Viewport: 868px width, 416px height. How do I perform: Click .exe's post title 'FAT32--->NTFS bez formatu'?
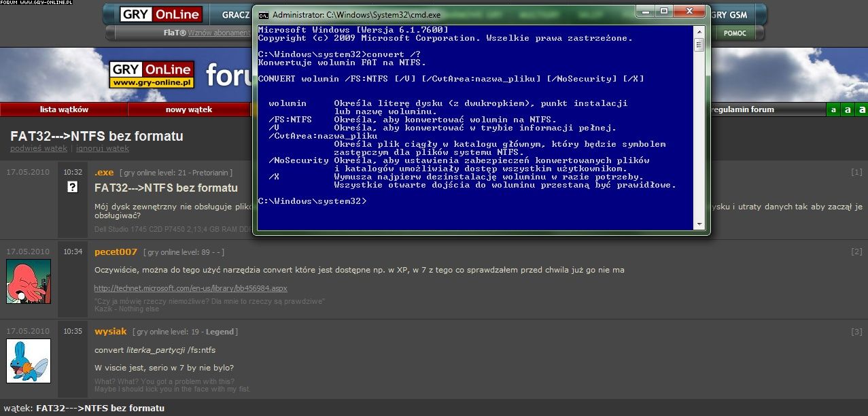(166, 188)
